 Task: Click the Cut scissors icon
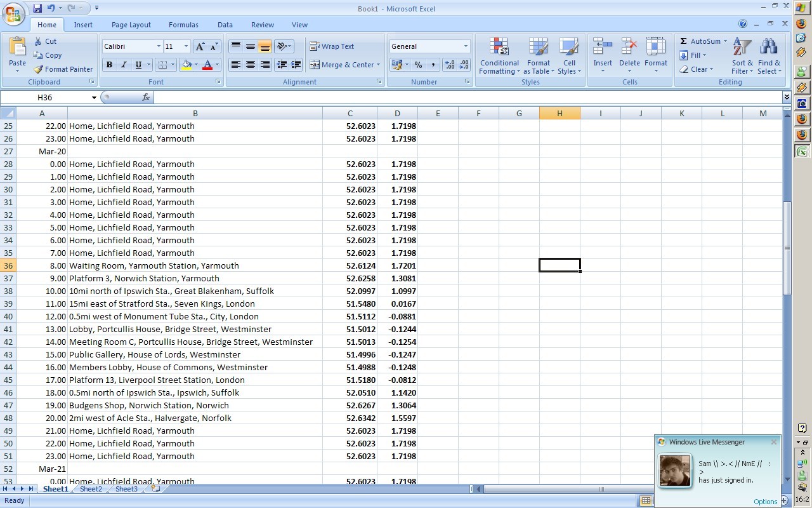tap(38, 41)
